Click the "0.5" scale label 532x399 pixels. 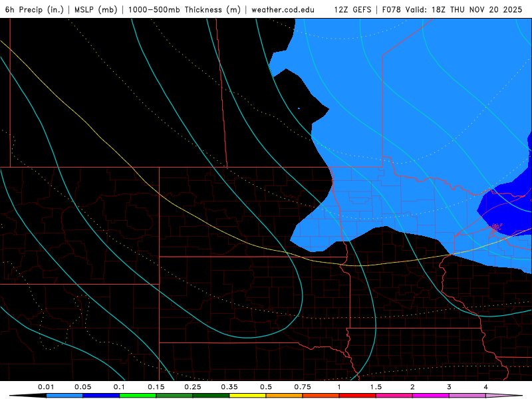(x=266, y=387)
